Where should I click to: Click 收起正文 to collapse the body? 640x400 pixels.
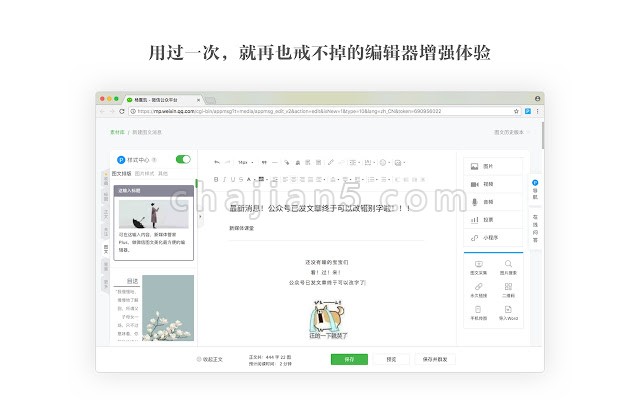pyautogui.click(x=210, y=359)
